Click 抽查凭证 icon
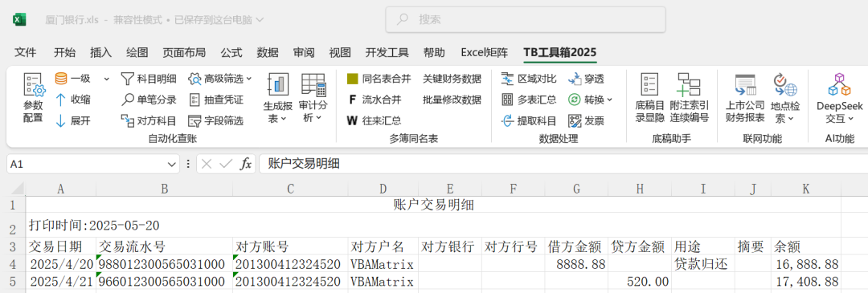 [x=194, y=100]
